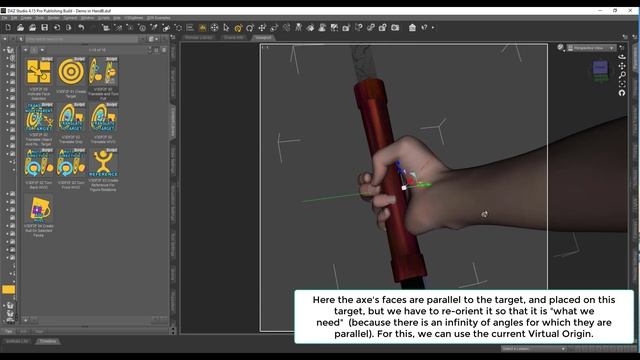Click the viewport zoom magnifier icon
The height and width of the screenshot is (360, 640).
(x=622, y=75)
